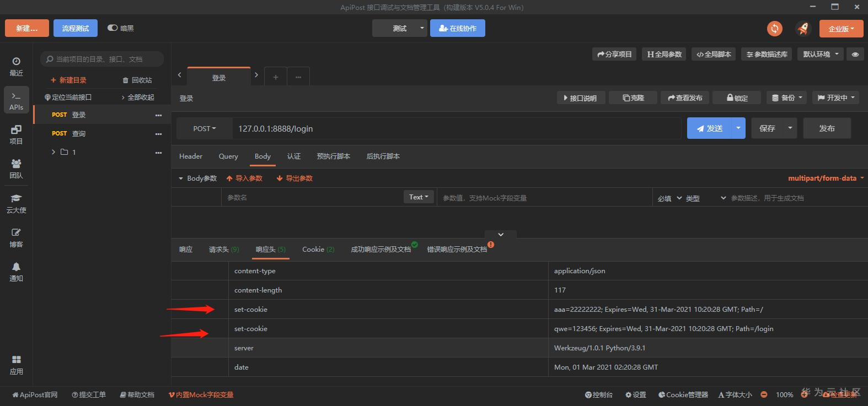Open more options for 登录 API row

tap(159, 115)
